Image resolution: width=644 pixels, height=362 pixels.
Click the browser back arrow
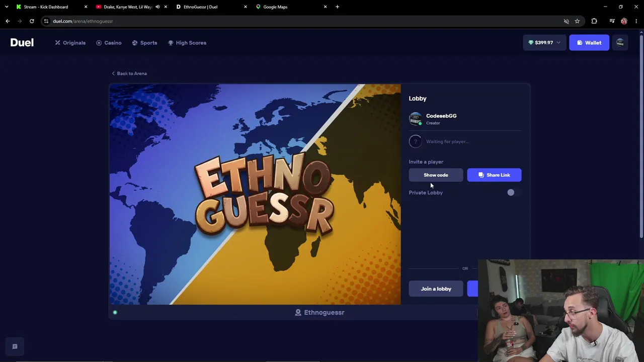pos(8,21)
